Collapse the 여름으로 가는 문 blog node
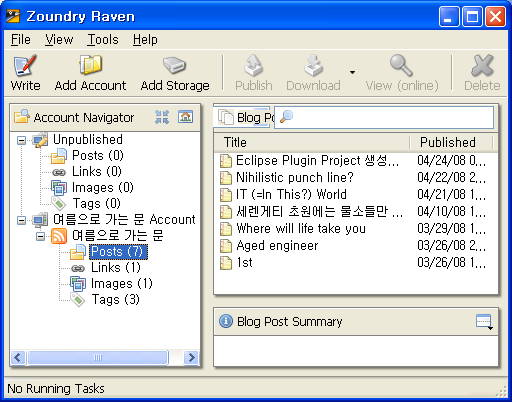This screenshot has width=512, height=402. click(40, 236)
